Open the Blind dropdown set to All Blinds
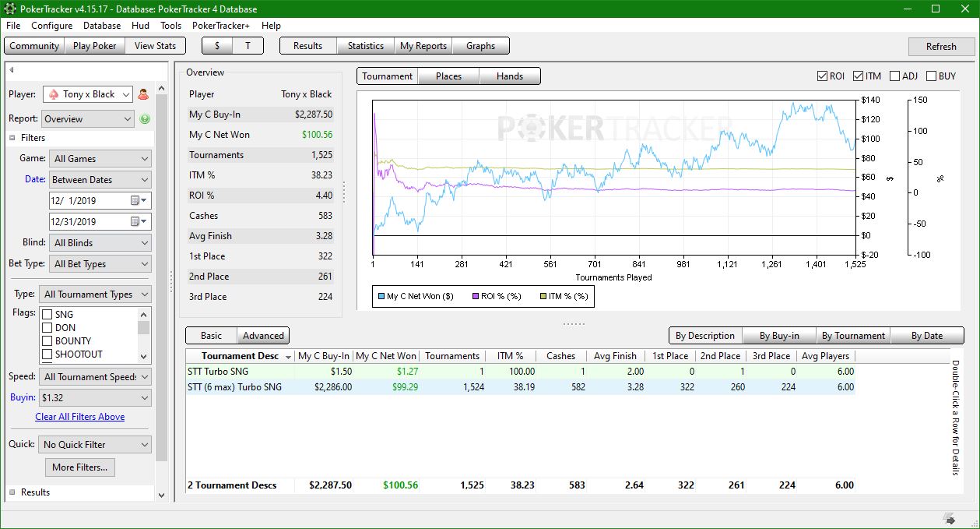 click(100, 243)
